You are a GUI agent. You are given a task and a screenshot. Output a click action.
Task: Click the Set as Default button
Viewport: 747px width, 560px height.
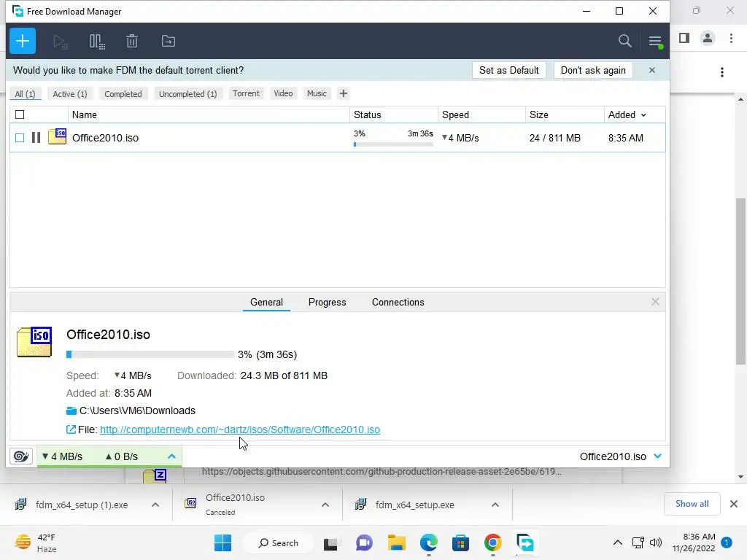(x=508, y=70)
